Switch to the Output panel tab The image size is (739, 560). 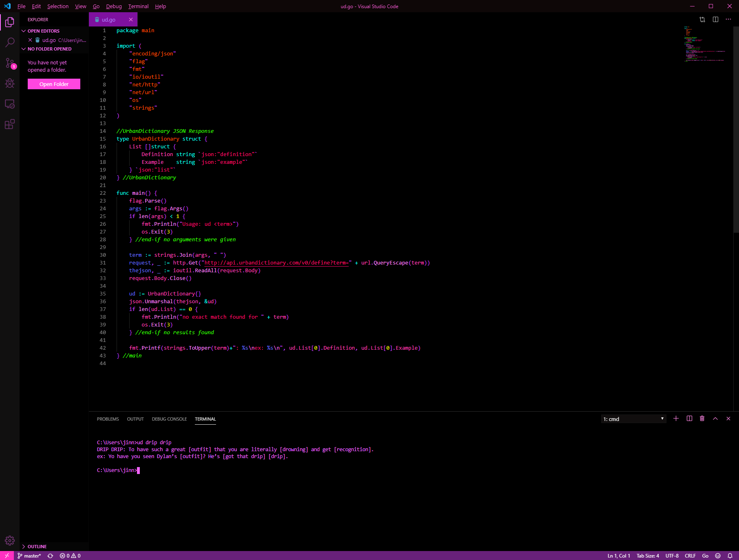click(x=135, y=419)
